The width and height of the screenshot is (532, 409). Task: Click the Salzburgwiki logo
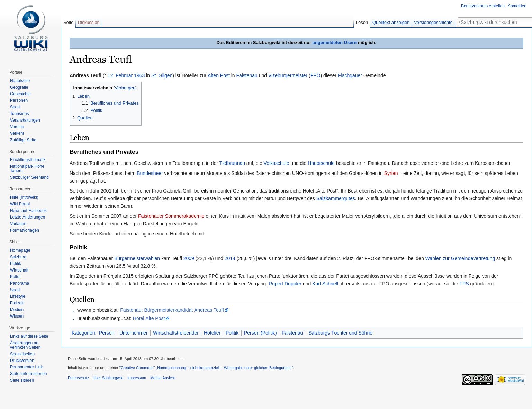31,28
